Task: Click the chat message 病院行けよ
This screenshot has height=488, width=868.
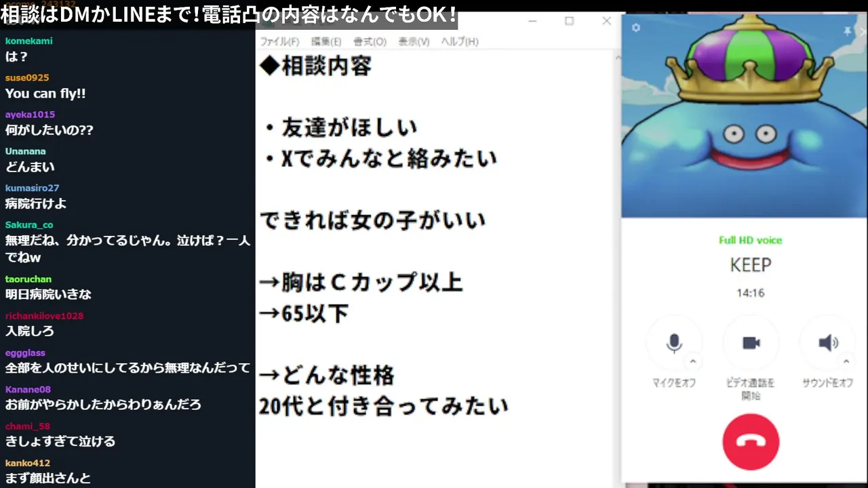Action: (x=36, y=203)
